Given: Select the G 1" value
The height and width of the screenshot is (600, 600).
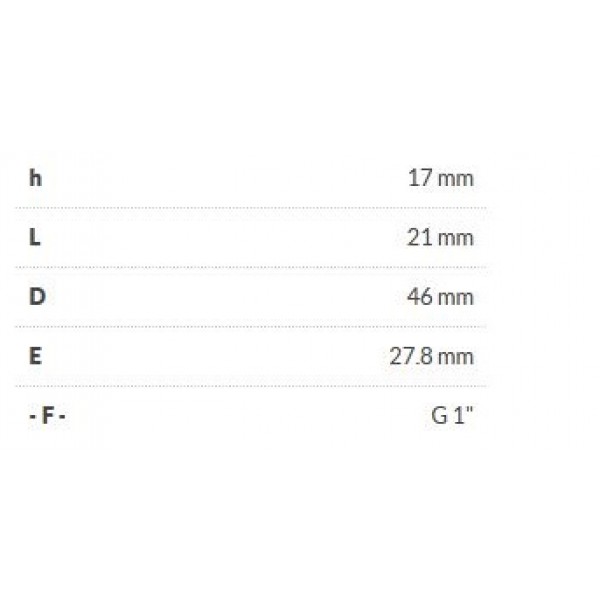Looking at the screenshot, I should (x=452, y=415).
